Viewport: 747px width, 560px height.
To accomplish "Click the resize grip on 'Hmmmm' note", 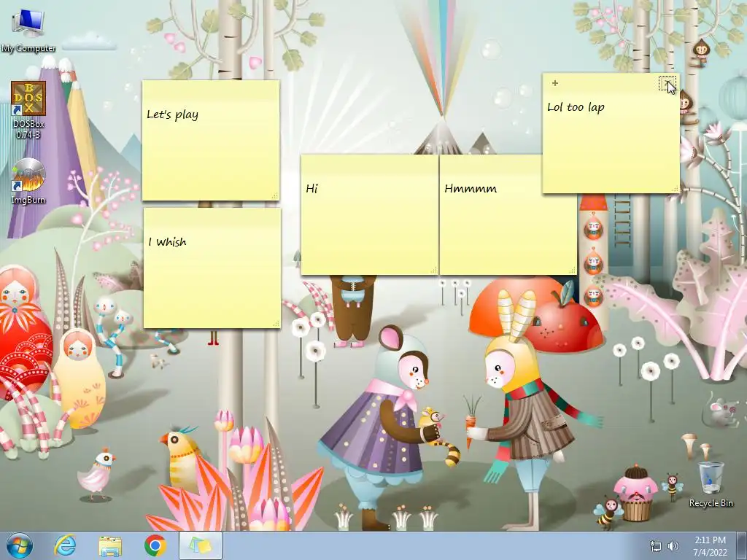I will pyautogui.click(x=572, y=270).
